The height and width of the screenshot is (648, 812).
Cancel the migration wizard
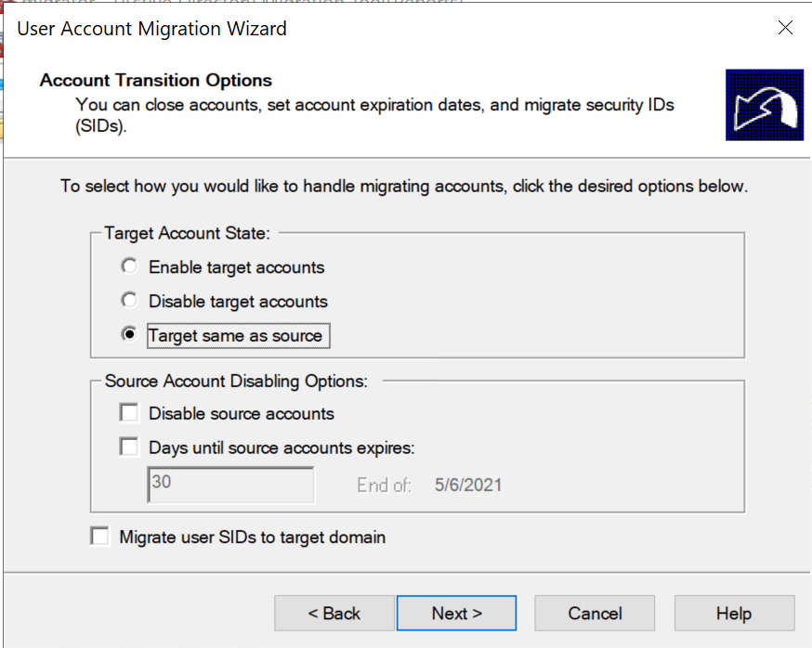click(595, 614)
